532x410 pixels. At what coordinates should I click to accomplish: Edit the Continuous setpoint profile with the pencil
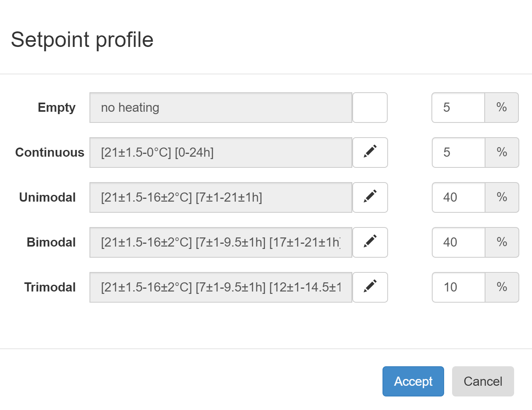point(370,152)
